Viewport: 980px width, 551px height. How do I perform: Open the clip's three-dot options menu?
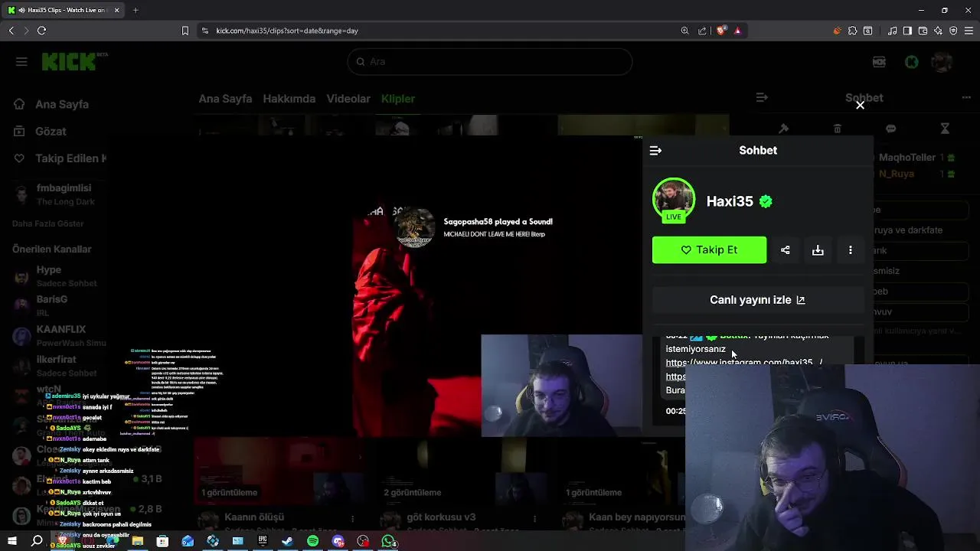coord(851,249)
